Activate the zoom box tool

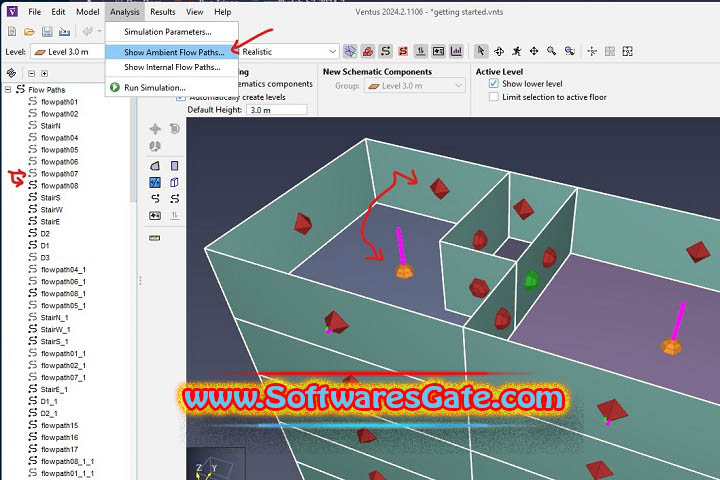pyautogui.click(x=570, y=51)
